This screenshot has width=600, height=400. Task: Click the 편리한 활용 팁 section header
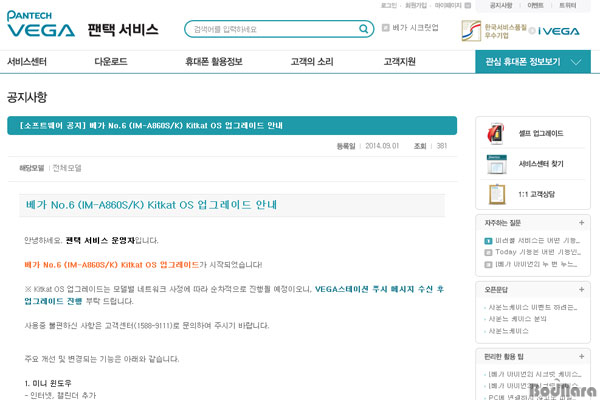pyautogui.click(x=504, y=357)
